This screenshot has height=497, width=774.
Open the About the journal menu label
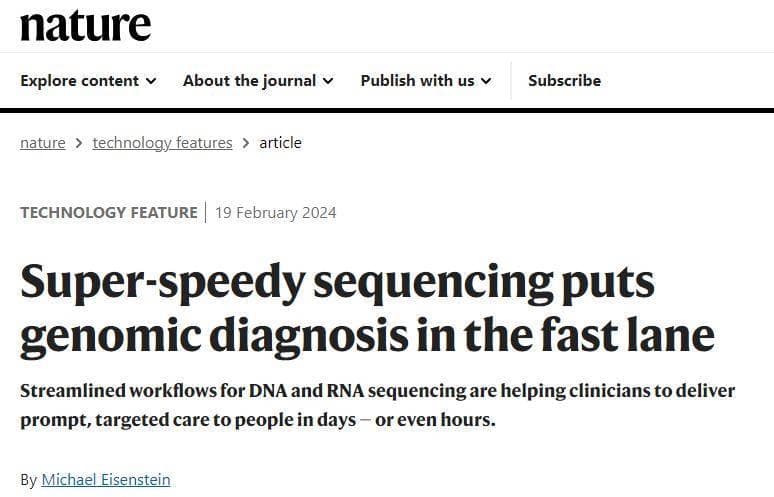tap(249, 80)
